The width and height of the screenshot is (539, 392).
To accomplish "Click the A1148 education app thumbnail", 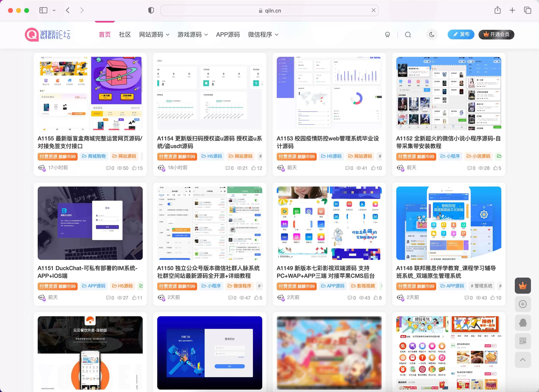I will (x=448, y=223).
